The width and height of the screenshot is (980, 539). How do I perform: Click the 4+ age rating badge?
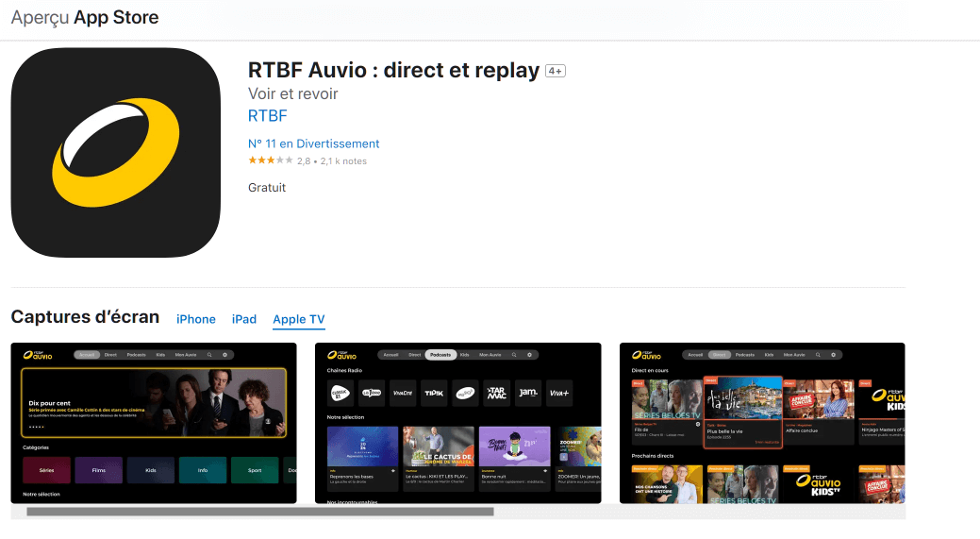(x=555, y=71)
